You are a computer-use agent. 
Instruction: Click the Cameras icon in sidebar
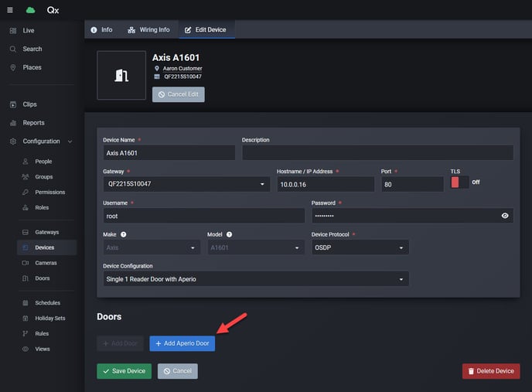coord(26,263)
